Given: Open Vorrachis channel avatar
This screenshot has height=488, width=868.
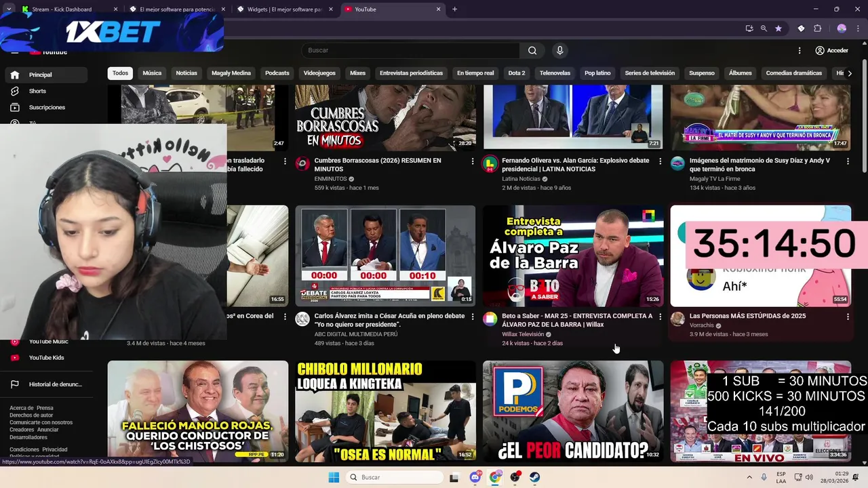Looking at the screenshot, I should click(x=677, y=319).
